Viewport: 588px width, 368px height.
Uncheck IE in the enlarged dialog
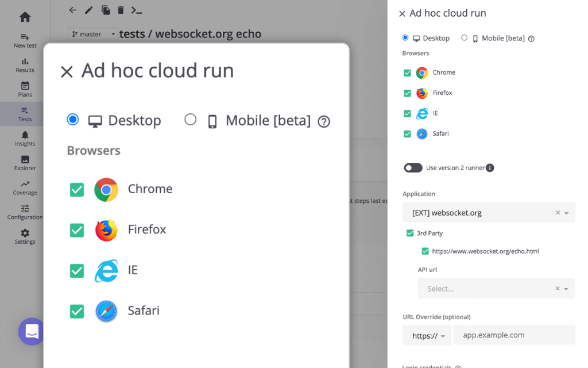pos(77,271)
